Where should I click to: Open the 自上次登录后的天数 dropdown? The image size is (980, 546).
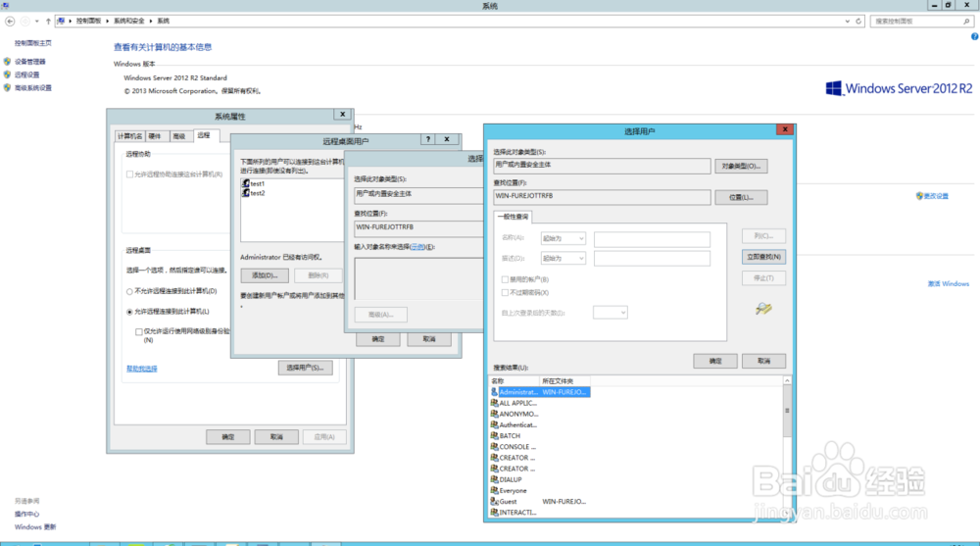(610, 313)
